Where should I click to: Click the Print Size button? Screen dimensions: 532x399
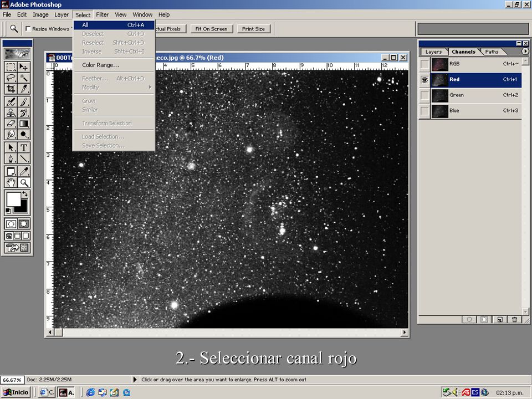coord(253,29)
